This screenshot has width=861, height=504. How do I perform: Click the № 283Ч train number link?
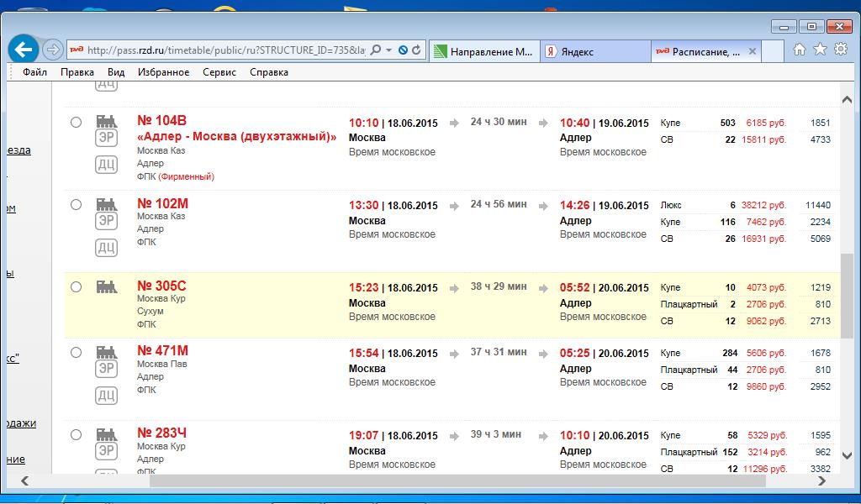click(x=161, y=433)
